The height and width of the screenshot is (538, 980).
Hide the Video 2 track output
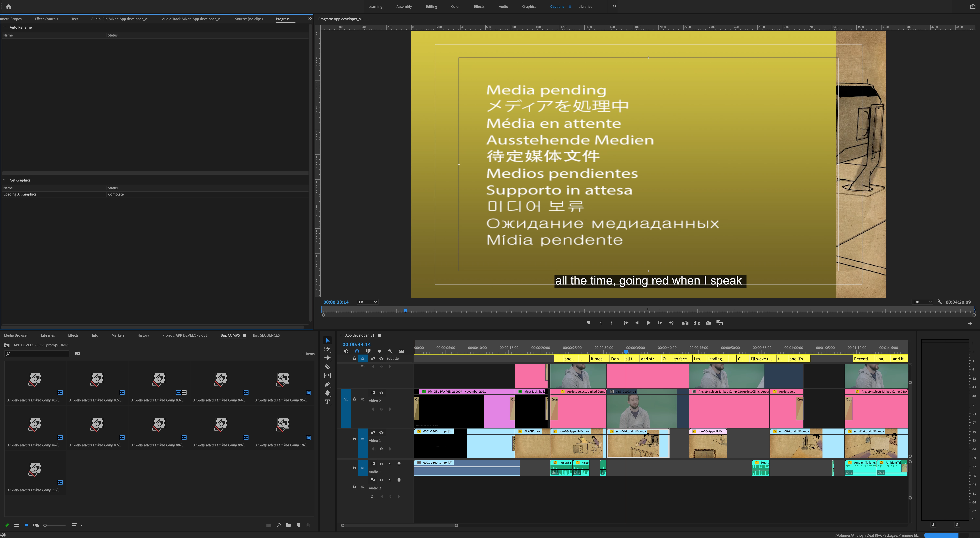[x=381, y=393]
